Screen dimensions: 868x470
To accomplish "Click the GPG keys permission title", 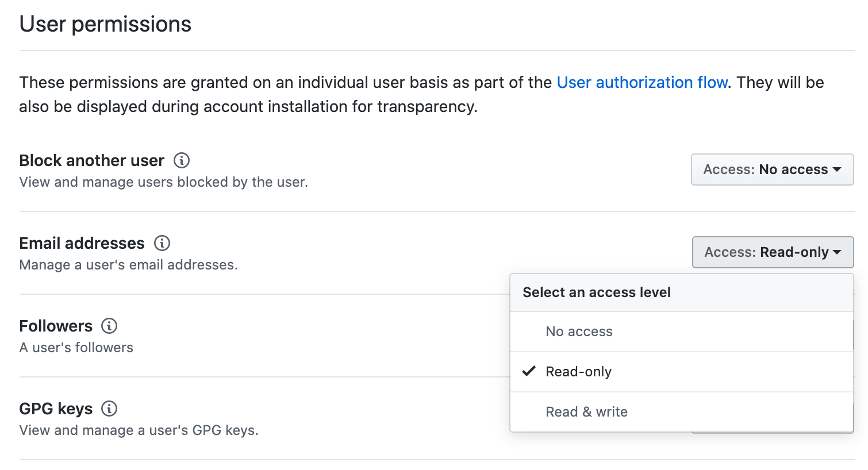I will click(56, 409).
